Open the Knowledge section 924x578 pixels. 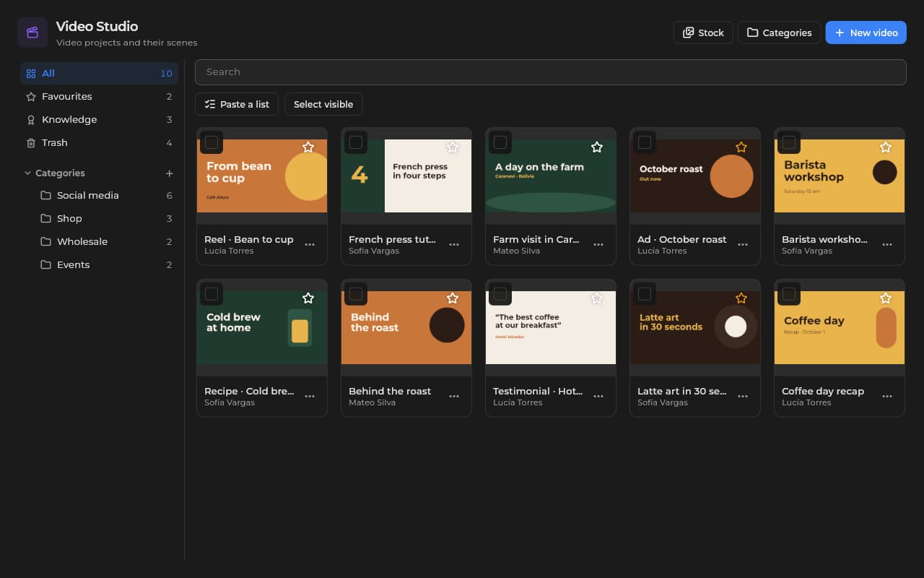pos(99,119)
